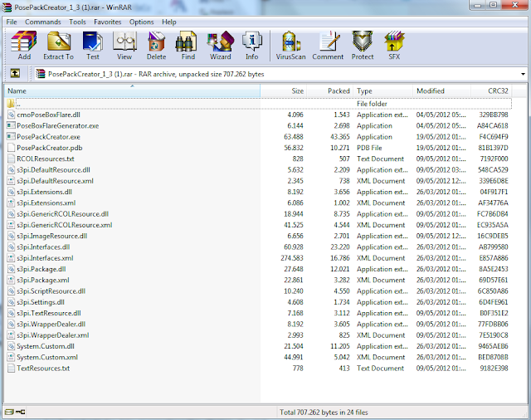Open the Commands menu
The width and height of the screenshot is (531, 420).
pyautogui.click(x=43, y=22)
